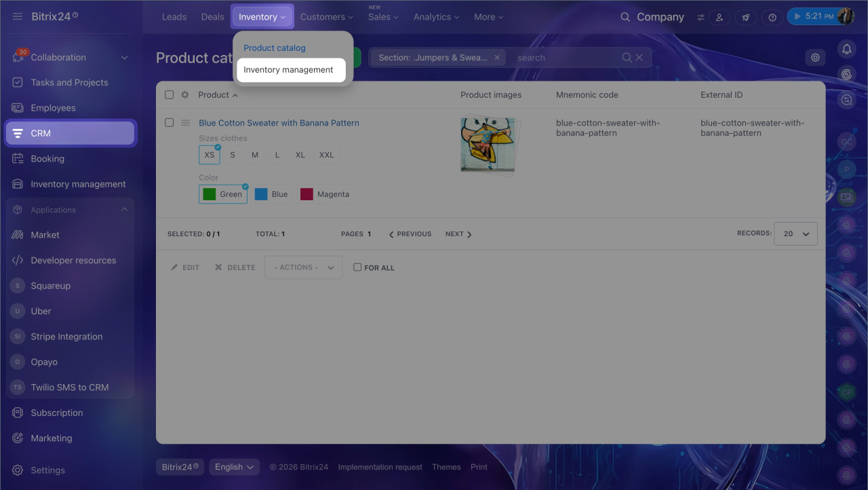Image resolution: width=868 pixels, height=490 pixels.
Task: Clear the filter search with the X icon
Action: 640,58
